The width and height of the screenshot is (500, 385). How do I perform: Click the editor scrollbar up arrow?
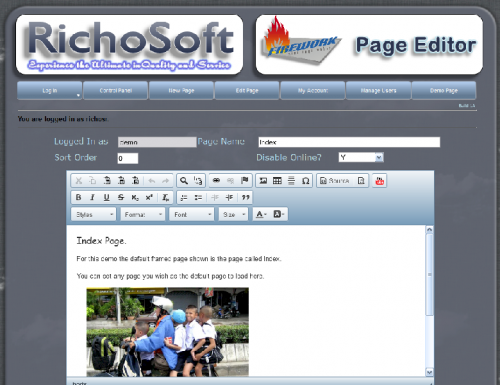[429, 229]
